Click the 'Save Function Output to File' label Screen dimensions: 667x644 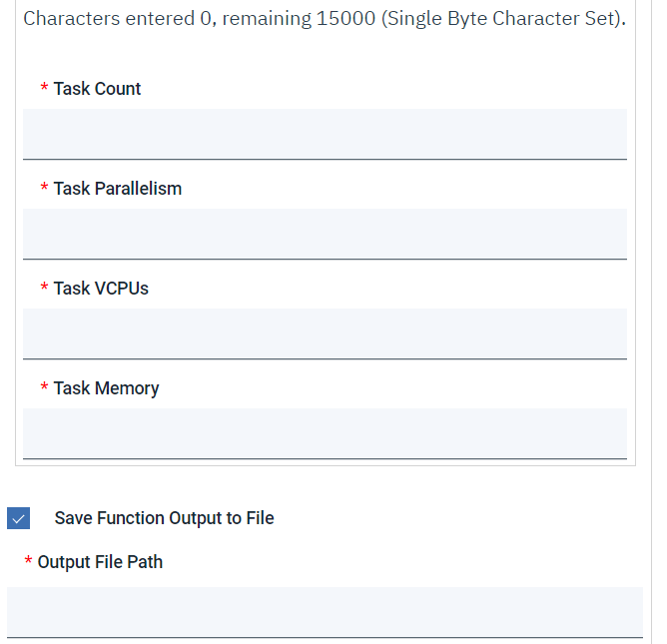click(x=164, y=518)
